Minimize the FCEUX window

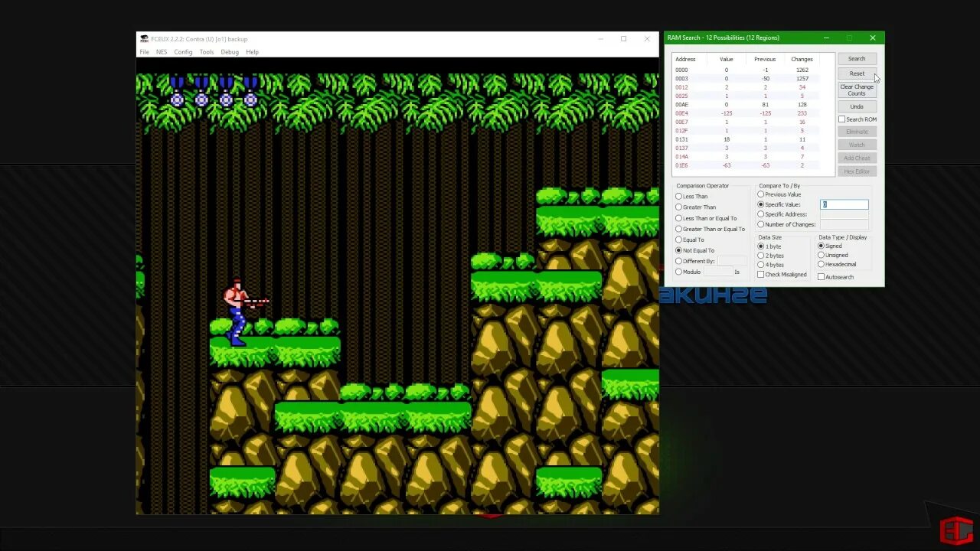(600, 39)
